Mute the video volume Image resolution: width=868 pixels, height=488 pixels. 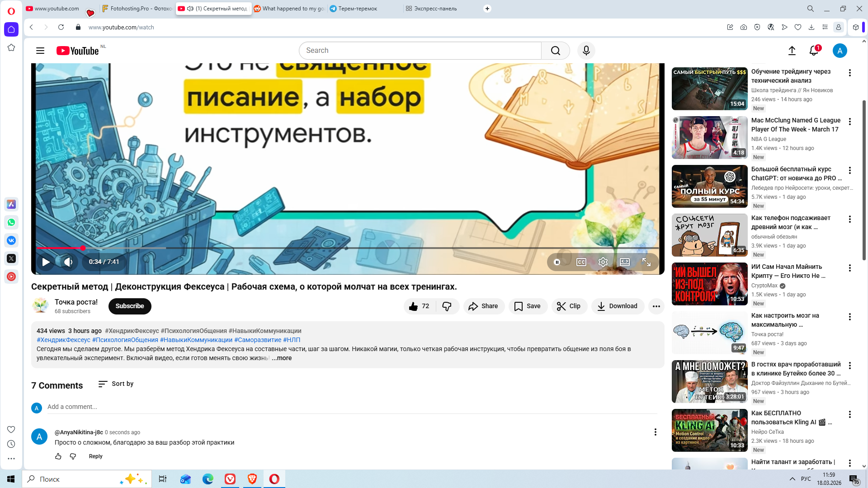click(x=68, y=262)
